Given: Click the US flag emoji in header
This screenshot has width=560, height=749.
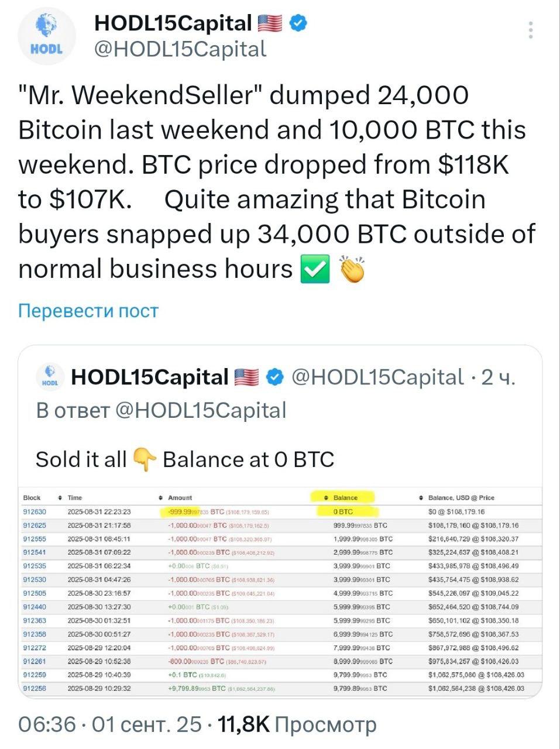Looking at the screenshot, I should point(270,23).
